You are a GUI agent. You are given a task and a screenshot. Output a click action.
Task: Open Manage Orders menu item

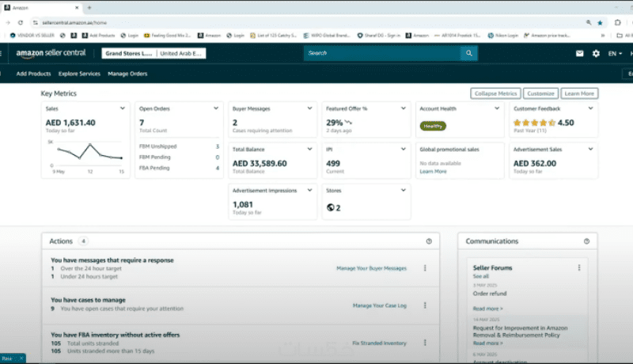pyautogui.click(x=127, y=74)
